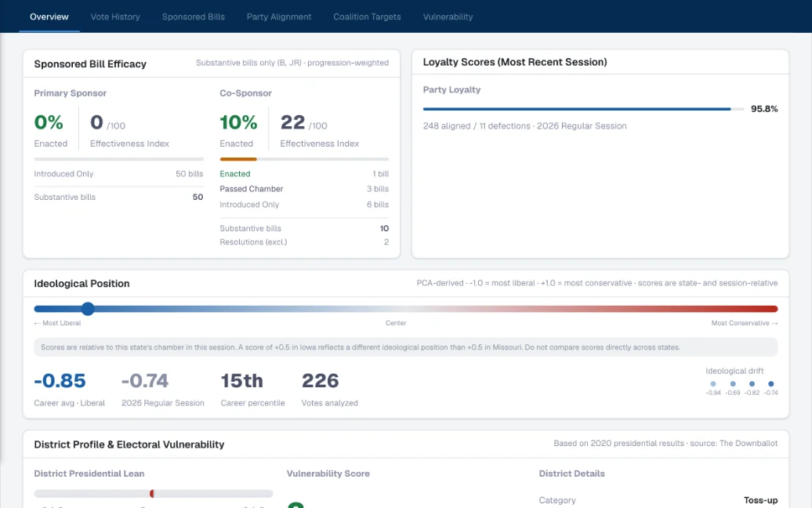Viewport: 812px width, 508px height.
Task: Open the Coalition Targets tab
Action: 367,16
